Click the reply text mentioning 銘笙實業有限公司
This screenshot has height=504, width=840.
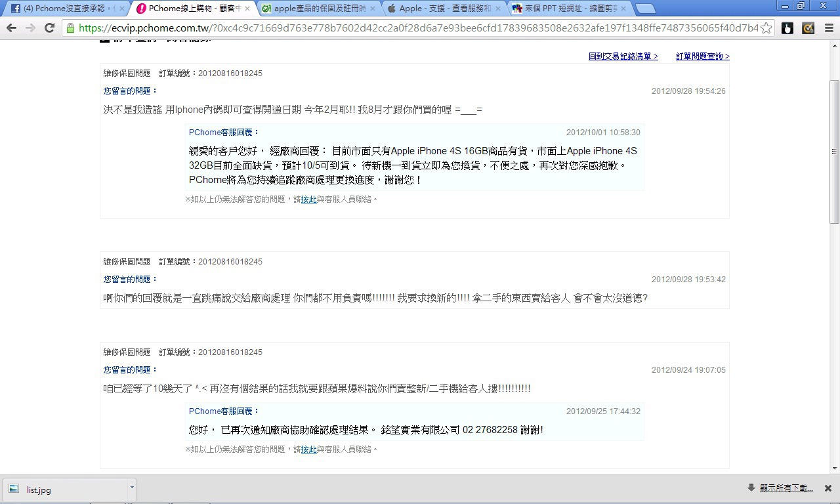(x=366, y=430)
